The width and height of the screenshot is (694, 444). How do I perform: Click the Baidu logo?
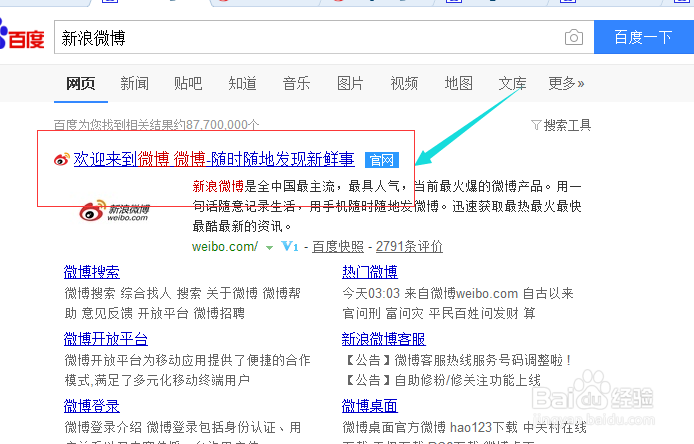tap(21, 35)
